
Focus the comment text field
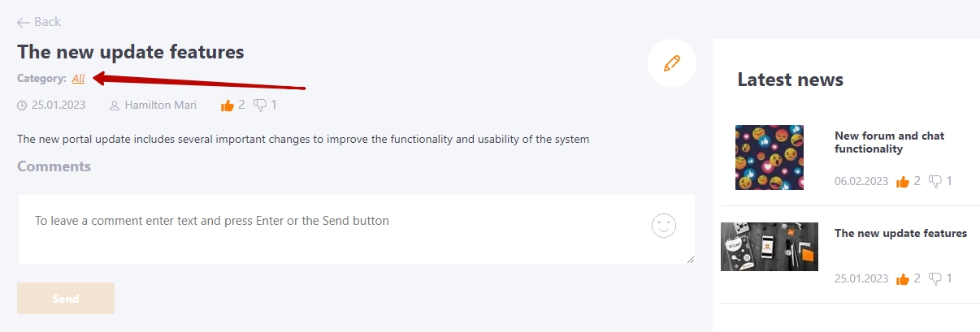356,229
